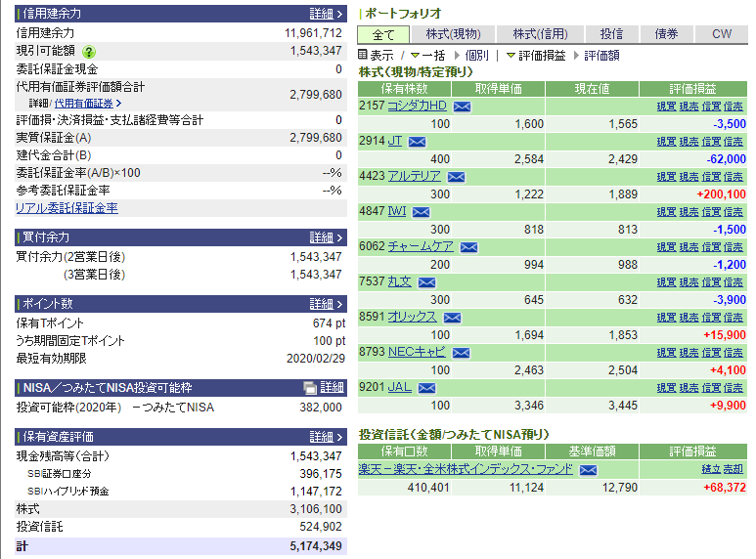Open 詳細 for 買付余力 section
756x559 pixels.
(x=326, y=237)
